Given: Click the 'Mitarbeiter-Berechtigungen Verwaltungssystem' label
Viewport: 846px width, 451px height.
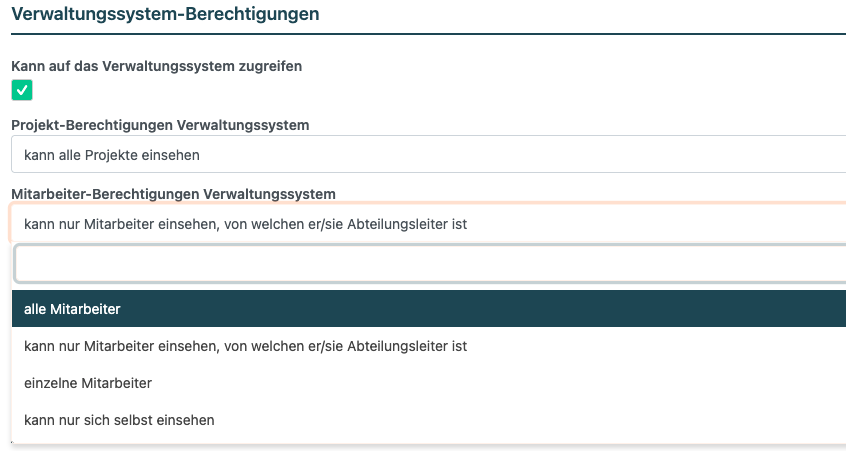Looking at the screenshot, I should point(173,193).
